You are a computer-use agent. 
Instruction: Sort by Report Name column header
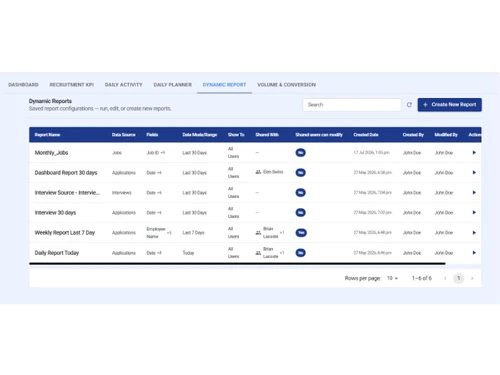tap(47, 135)
